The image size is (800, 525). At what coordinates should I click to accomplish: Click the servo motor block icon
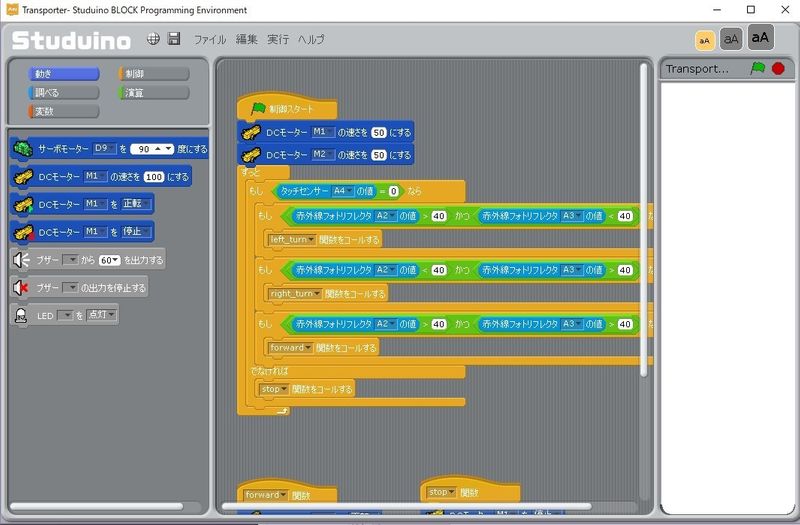click(x=22, y=149)
